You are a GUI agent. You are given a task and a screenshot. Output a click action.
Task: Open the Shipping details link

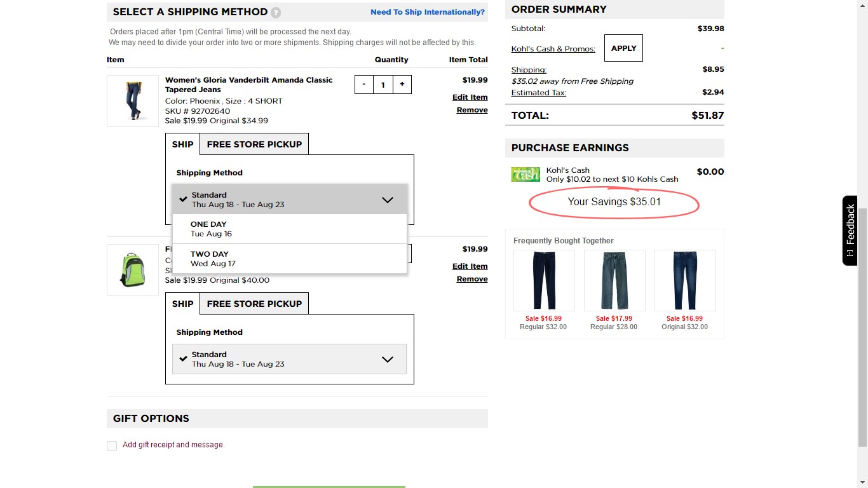pos(529,70)
